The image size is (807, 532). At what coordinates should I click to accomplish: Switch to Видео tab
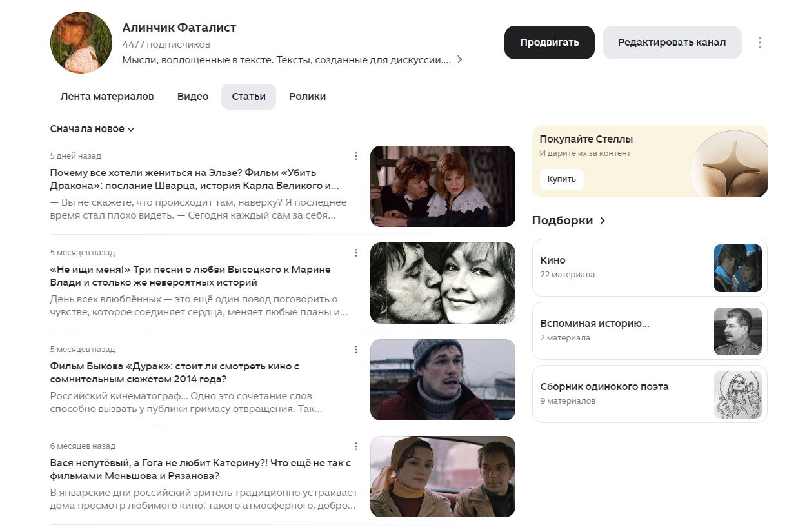[x=193, y=97]
